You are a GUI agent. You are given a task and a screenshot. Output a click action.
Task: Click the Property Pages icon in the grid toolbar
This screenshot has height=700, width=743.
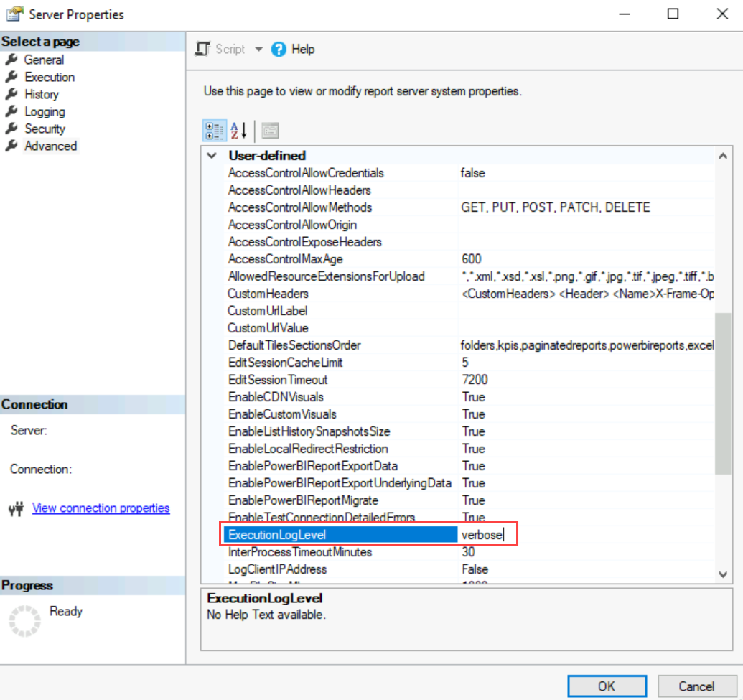(x=269, y=130)
